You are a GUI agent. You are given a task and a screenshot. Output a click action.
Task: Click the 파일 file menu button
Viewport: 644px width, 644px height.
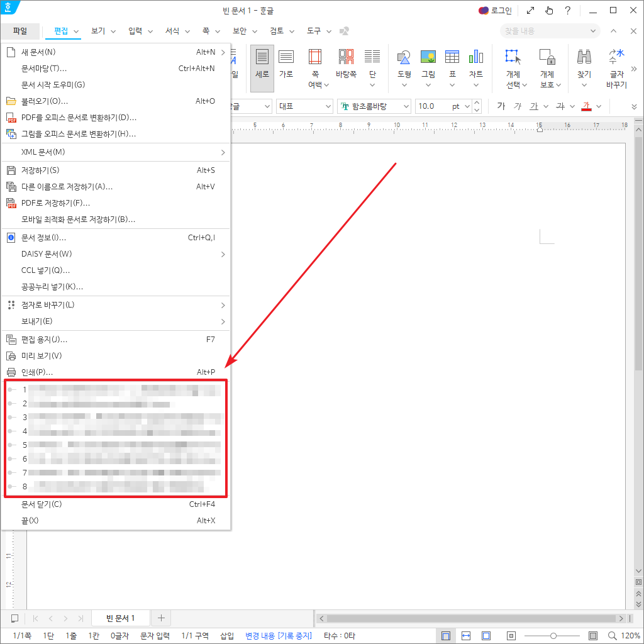click(x=20, y=31)
